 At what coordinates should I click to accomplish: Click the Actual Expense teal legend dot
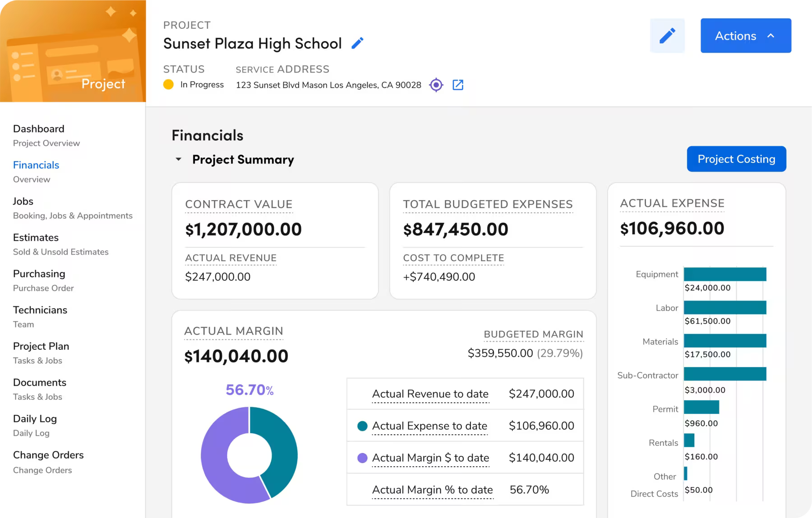tap(362, 426)
